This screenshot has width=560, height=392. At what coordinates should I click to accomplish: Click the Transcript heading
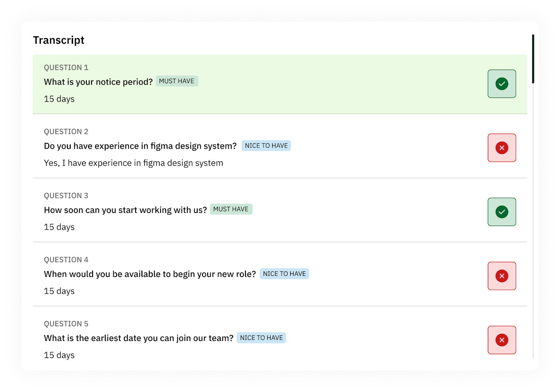click(x=59, y=40)
